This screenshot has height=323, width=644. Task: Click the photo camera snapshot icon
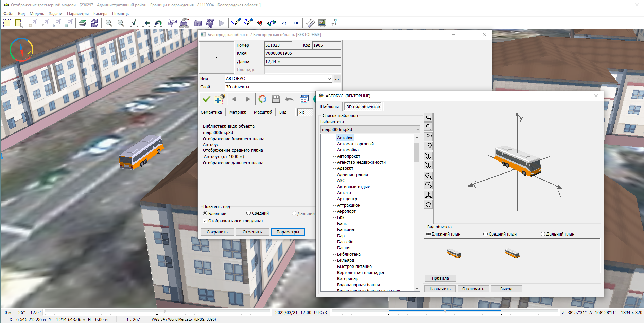tap(198, 23)
